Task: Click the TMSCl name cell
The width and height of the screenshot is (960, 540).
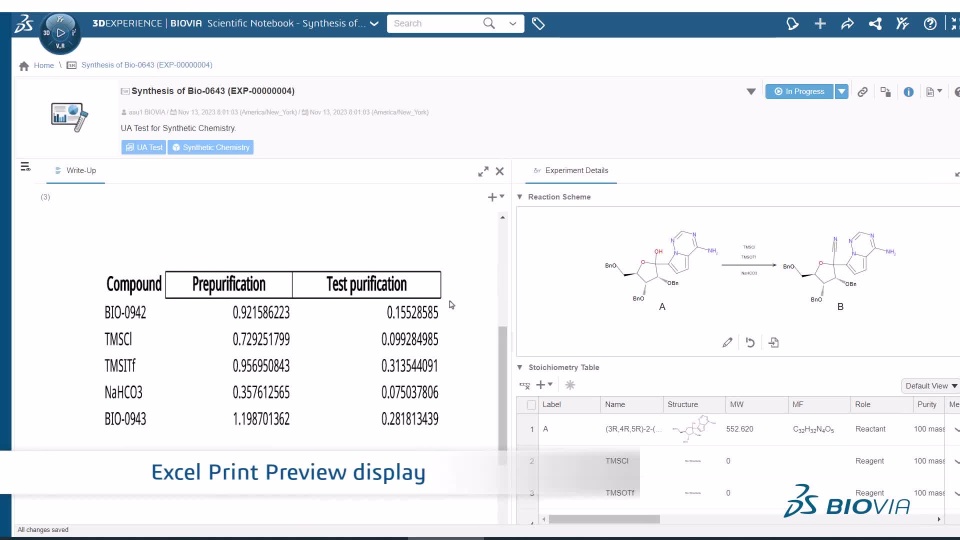Action: tap(617, 461)
